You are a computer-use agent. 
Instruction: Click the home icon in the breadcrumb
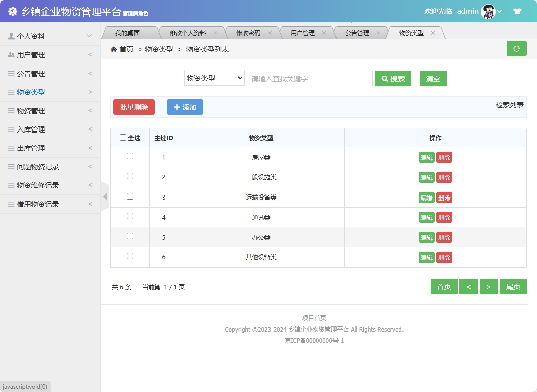pyautogui.click(x=114, y=50)
